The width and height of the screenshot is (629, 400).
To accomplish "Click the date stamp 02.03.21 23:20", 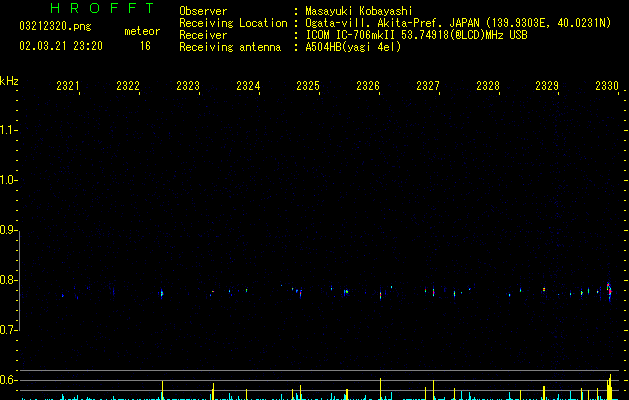I will tap(61, 46).
